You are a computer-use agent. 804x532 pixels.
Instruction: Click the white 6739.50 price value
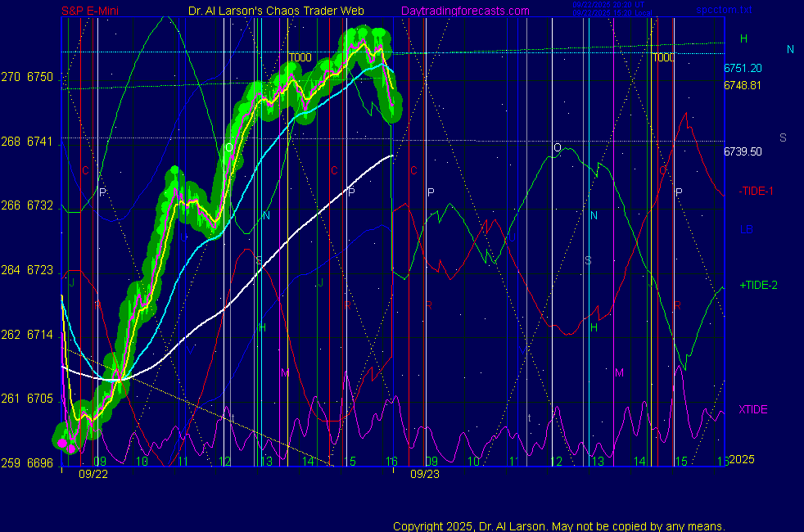743,151
